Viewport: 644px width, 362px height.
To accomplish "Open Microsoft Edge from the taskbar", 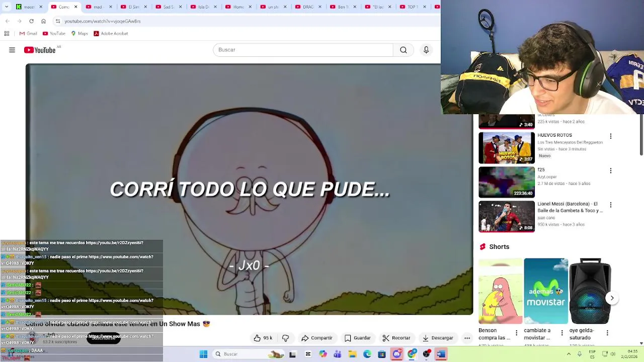I will click(x=367, y=354).
